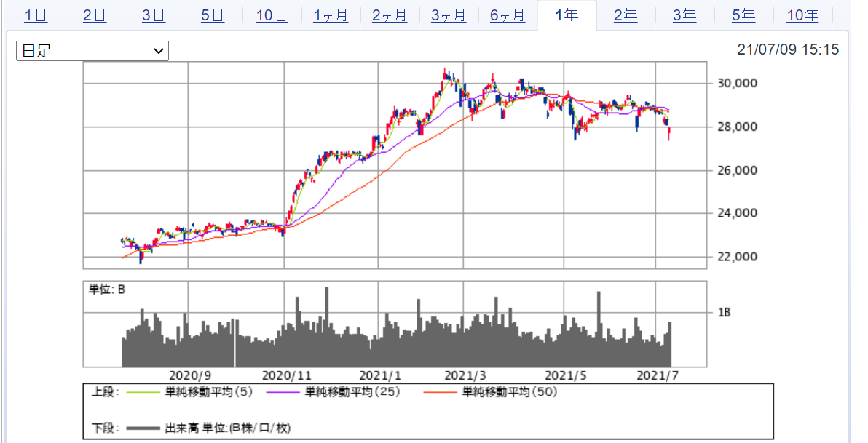Viewport: 868px width, 443px height.
Task: View the 5年 chart period
Action: 743,15
